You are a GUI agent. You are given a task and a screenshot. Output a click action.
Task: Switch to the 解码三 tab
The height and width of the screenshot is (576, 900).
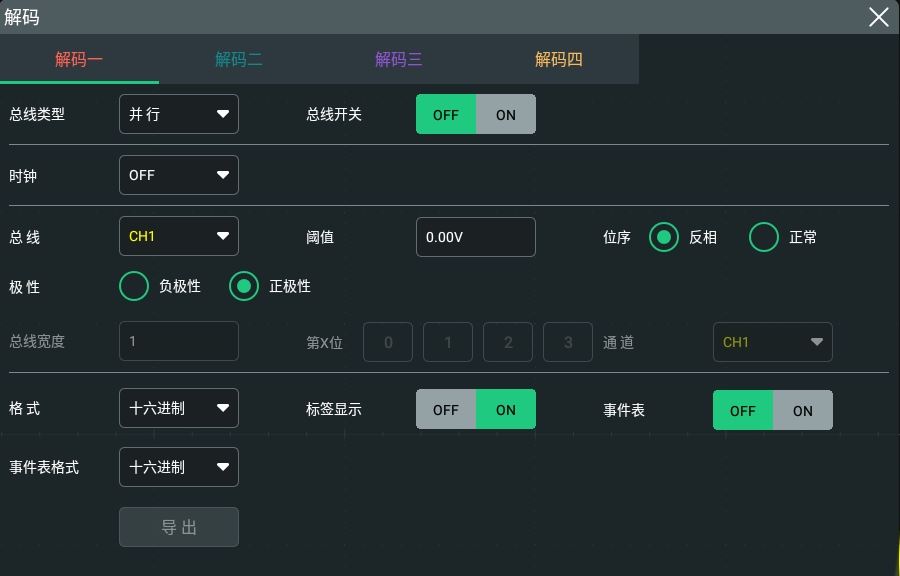(398, 59)
